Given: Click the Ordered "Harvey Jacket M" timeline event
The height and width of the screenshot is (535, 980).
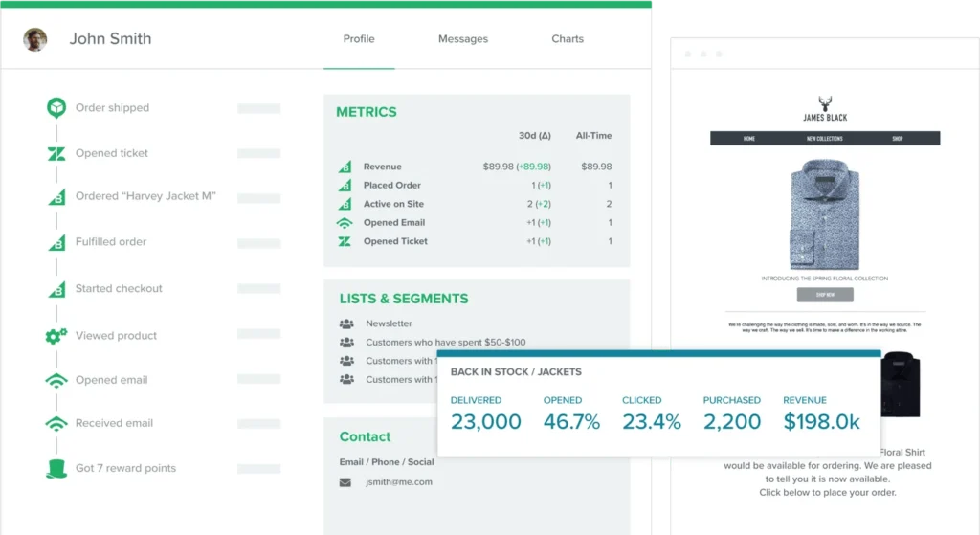Looking at the screenshot, I should click(x=145, y=196).
